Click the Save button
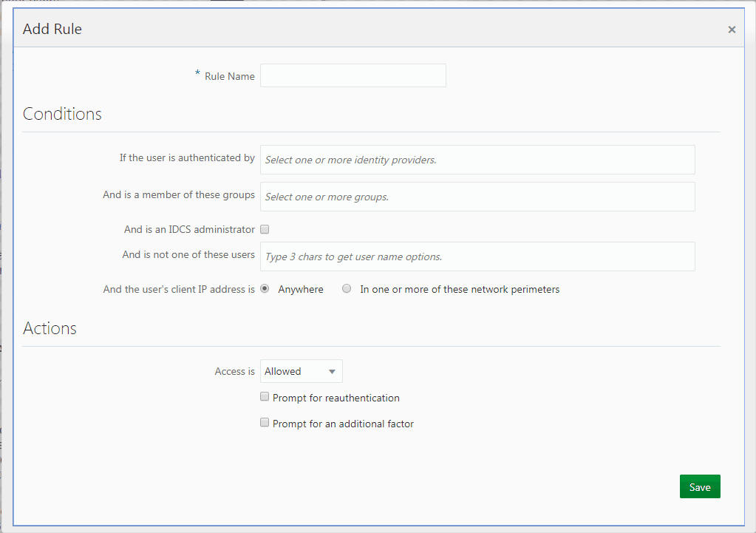Screen dimensions: 756x533 [x=699, y=486]
